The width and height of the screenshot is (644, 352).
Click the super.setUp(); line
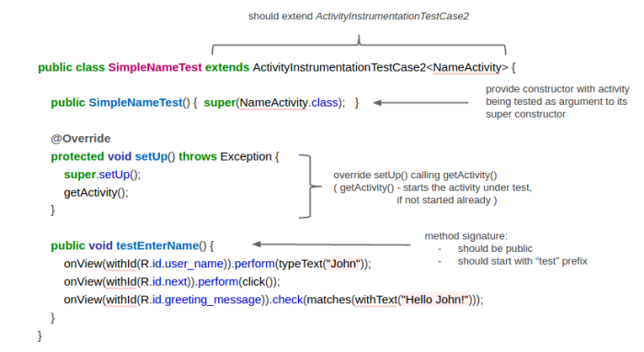(102, 175)
